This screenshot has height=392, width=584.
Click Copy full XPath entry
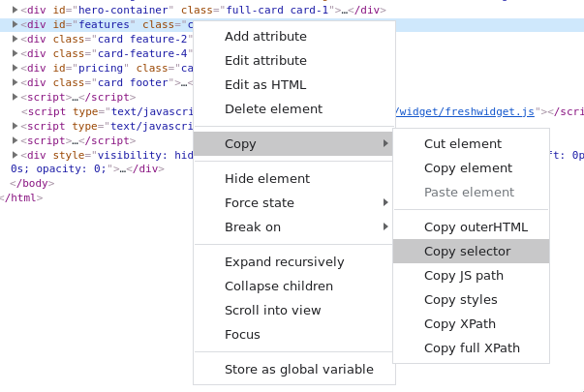point(472,347)
